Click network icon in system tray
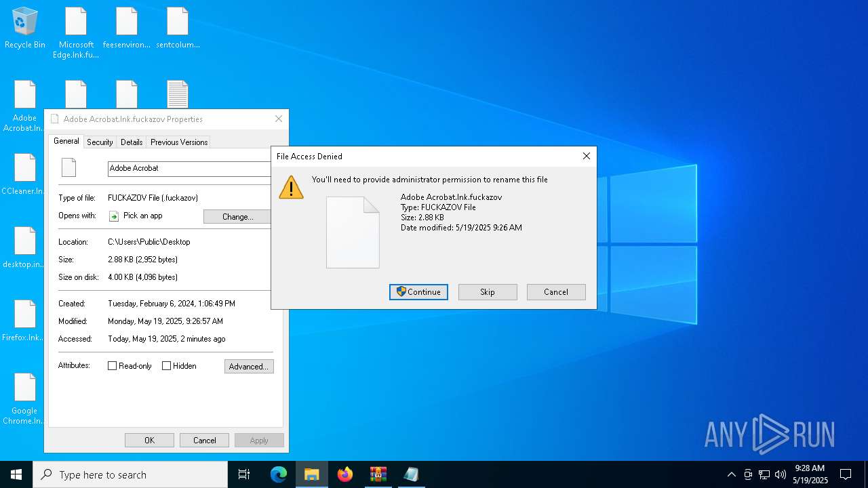This screenshot has height=488, width=868. point(764,474)
